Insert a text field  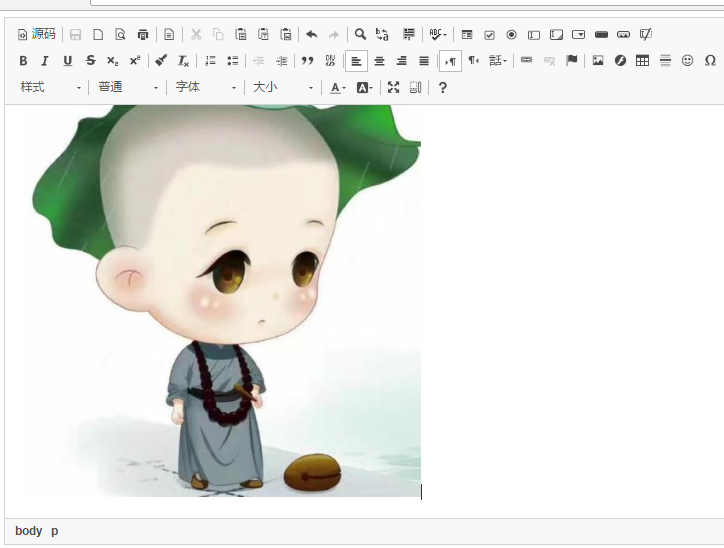(534, 35)
